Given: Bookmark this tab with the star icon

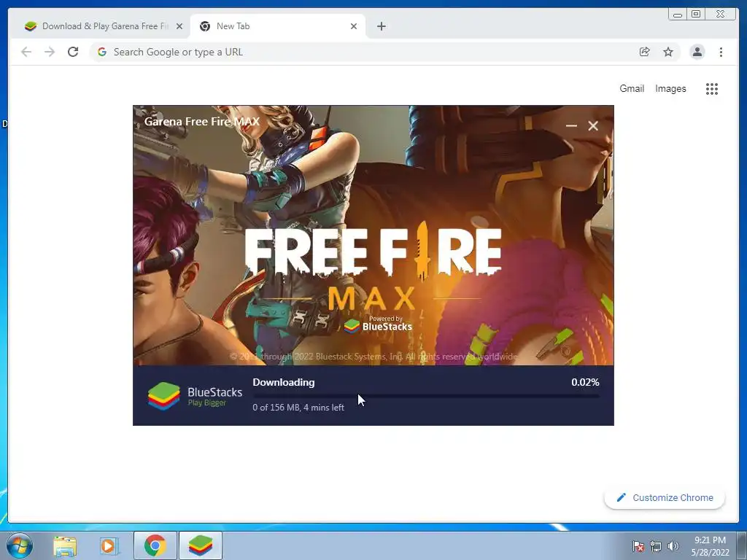Looking at the screenshot, I should [668, 52].
